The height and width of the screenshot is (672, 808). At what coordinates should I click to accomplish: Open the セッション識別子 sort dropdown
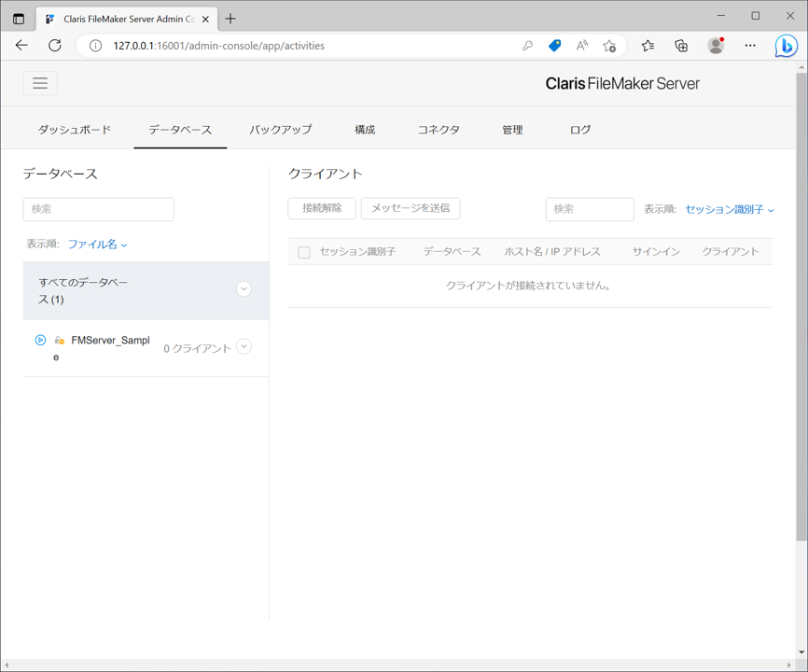point(729,209)
